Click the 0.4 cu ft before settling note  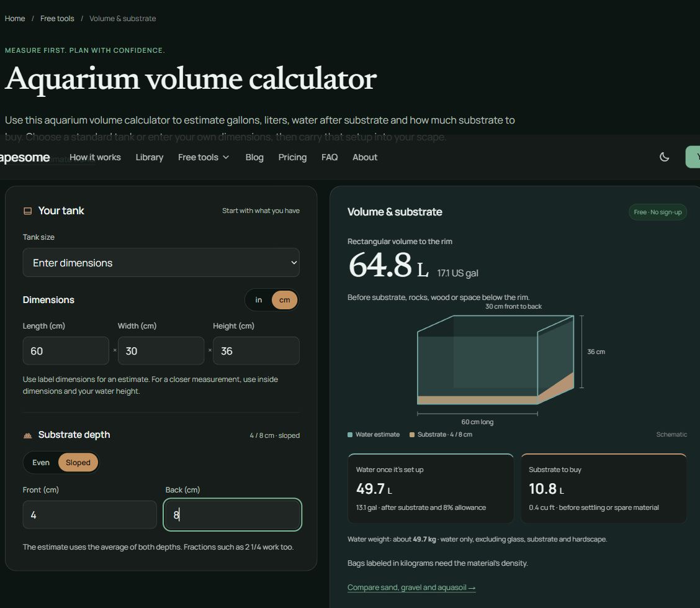coord(594,507)
